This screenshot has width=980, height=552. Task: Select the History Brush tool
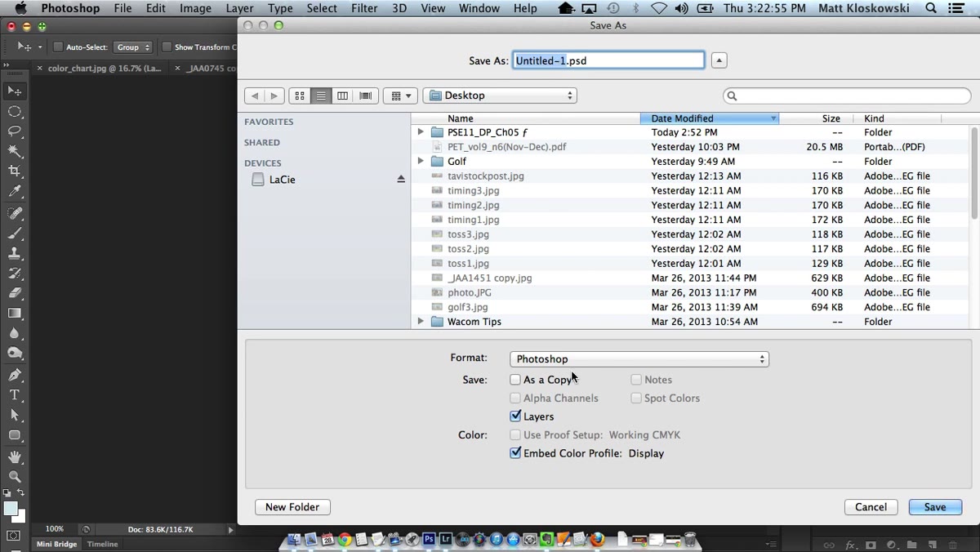15,274
